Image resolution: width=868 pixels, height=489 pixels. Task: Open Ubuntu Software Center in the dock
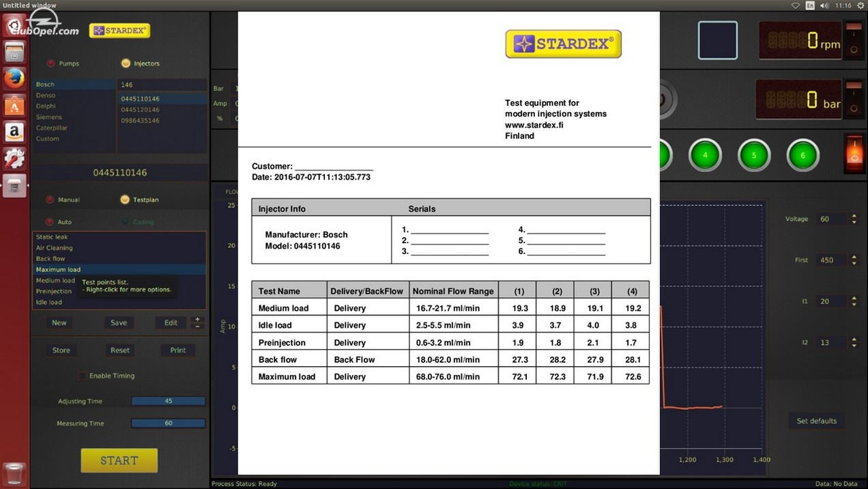[14, 105]
